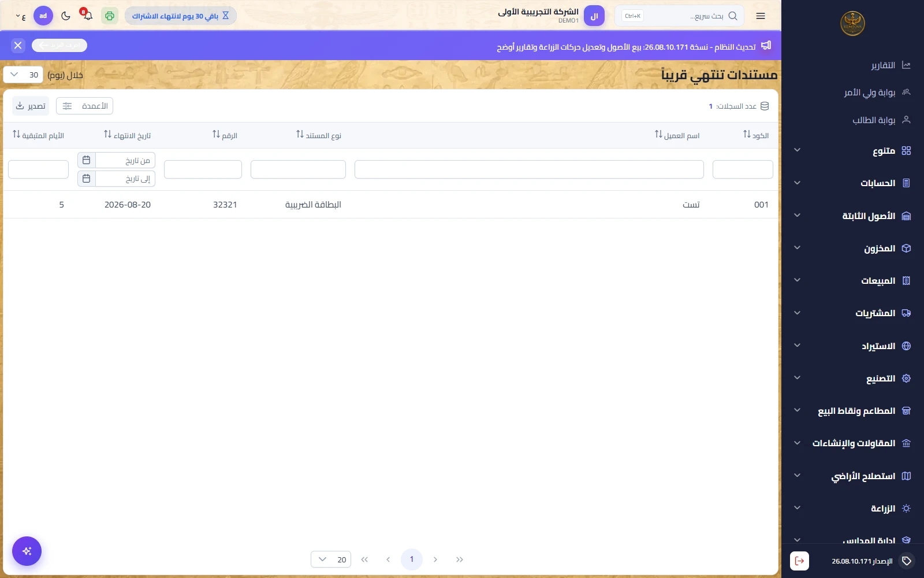
Task: Click the customer name filter input
Action: click(529, 169)
